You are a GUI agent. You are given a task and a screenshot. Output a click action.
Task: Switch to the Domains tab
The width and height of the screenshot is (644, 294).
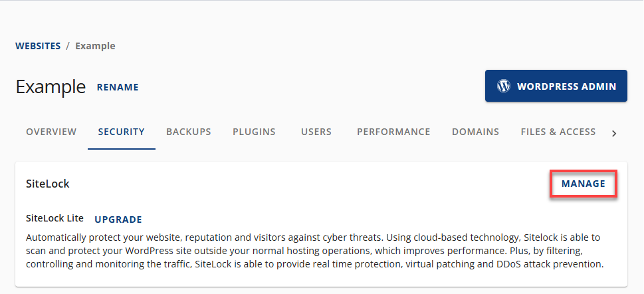coord(475,132)
